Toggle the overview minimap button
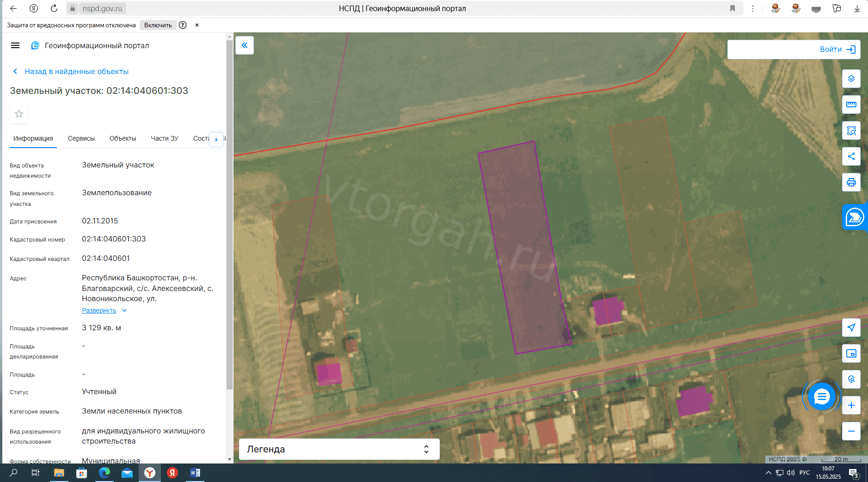 coord(851,353)
